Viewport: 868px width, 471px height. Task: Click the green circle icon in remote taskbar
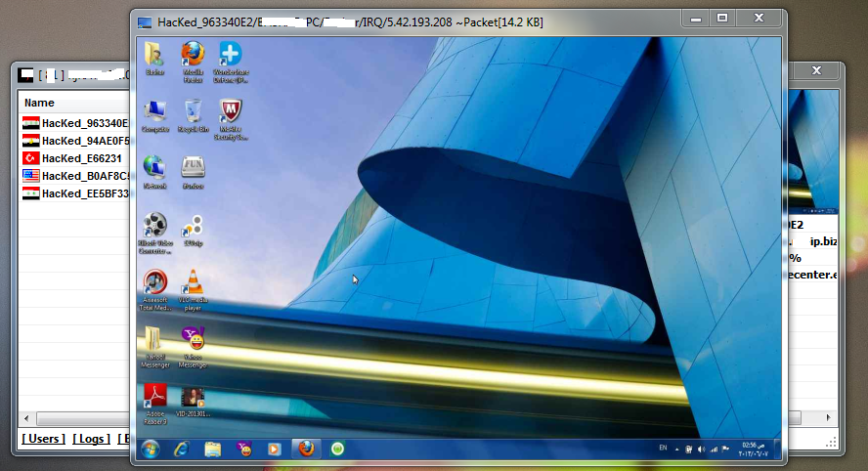point(337,449)
